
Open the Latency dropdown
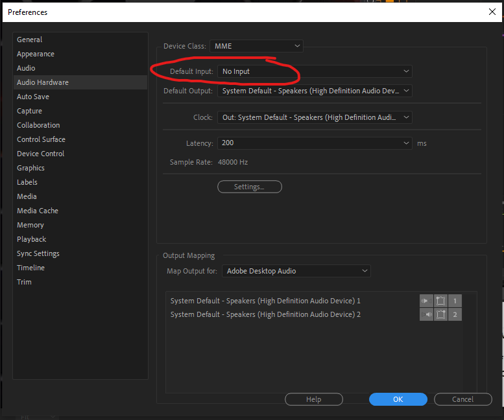[x=315, y=143]
